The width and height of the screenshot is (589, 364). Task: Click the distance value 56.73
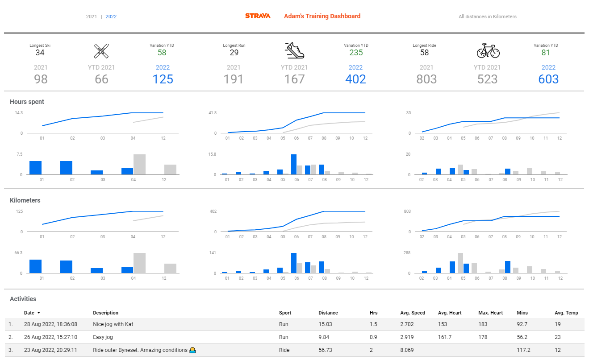coord(325,350)
